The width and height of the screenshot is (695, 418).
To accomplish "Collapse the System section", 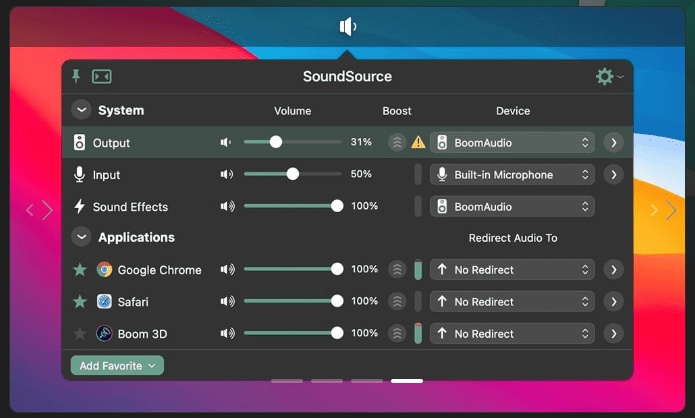I will pos(82,110).
